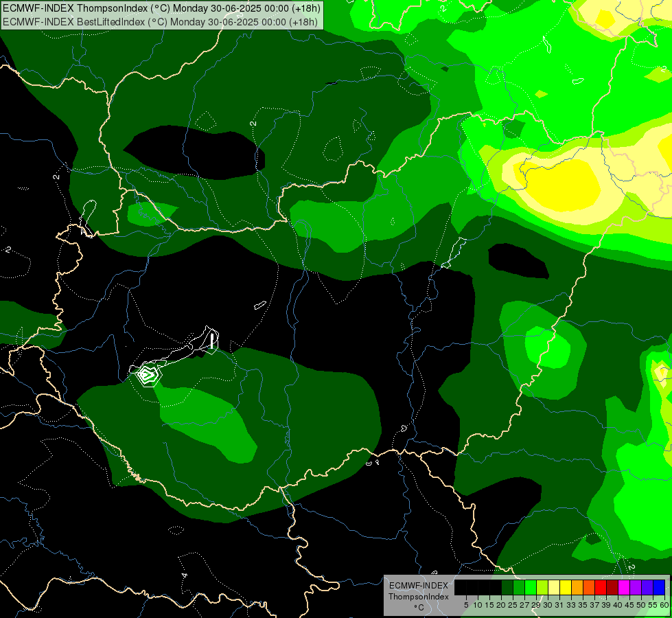Click the orange-red 35–37 legend swatch

tap(589, 587)
